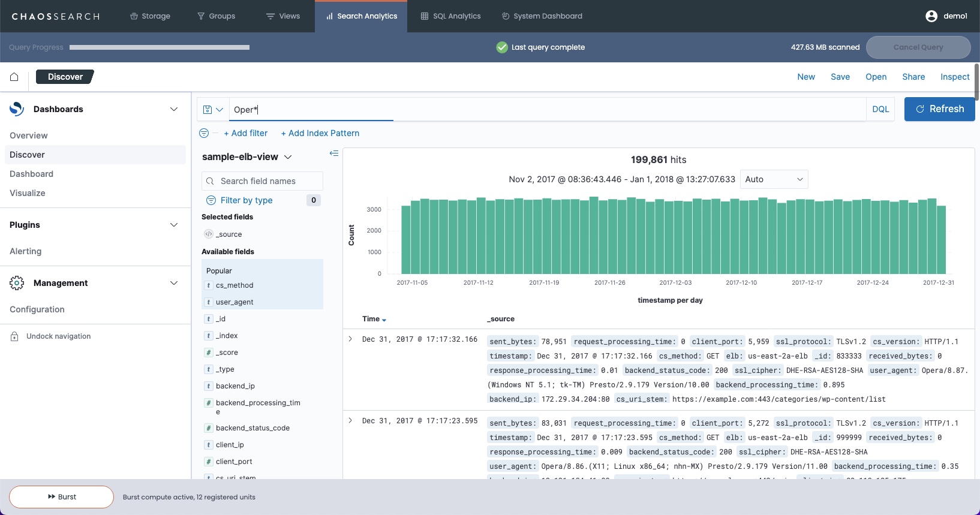Click the ChaosSearch logo
This screenshot has height=515, width=980.
pyautogui.click(x=56, y=16)
